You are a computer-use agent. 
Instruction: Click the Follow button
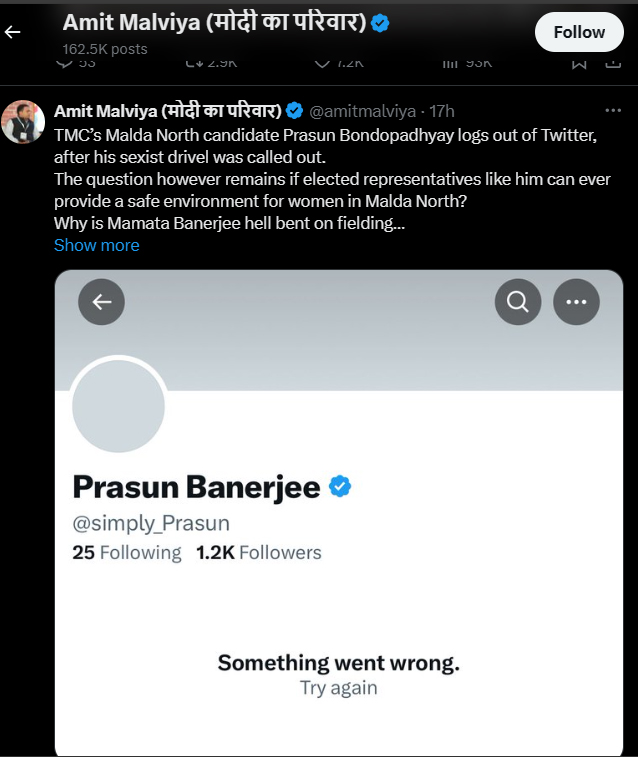click(579, 32)
